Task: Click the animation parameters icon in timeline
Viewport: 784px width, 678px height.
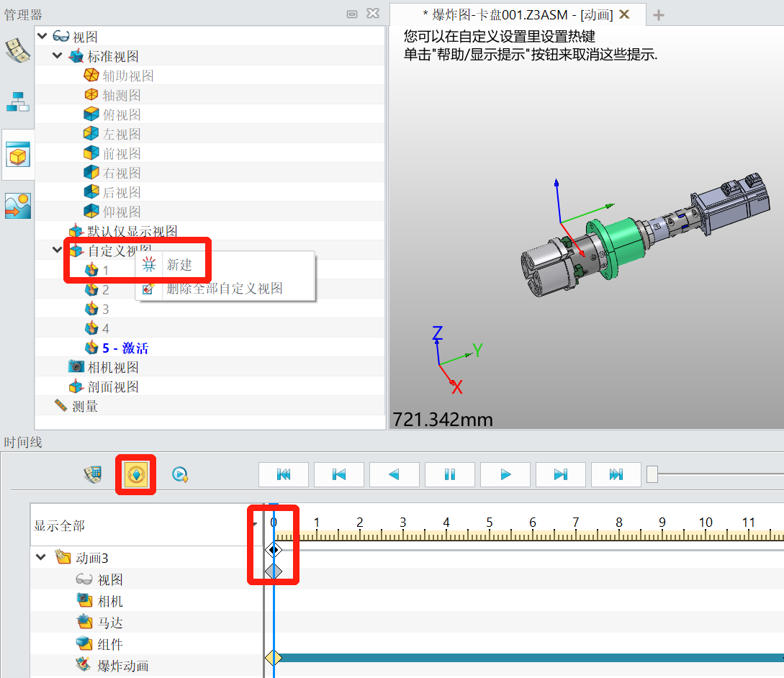Action: [93, 475]
